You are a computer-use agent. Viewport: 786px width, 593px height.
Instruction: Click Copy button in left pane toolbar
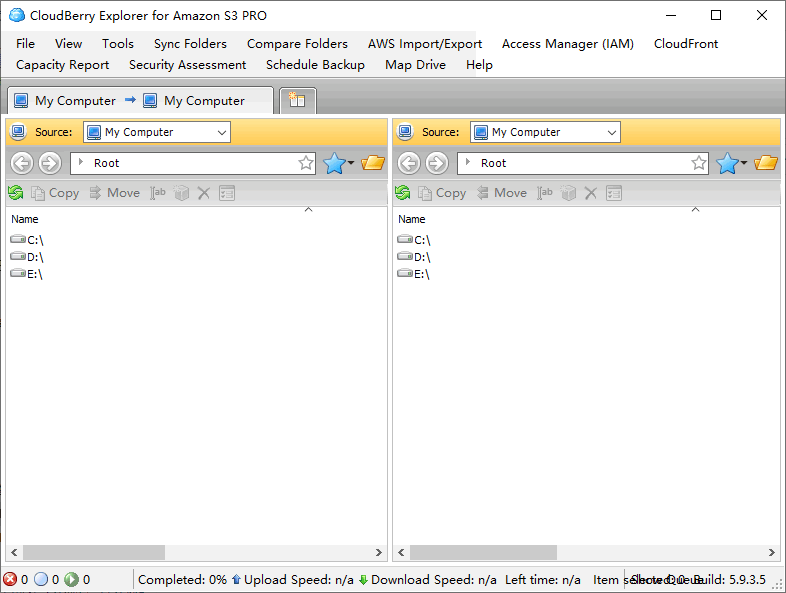pos(56,193)
